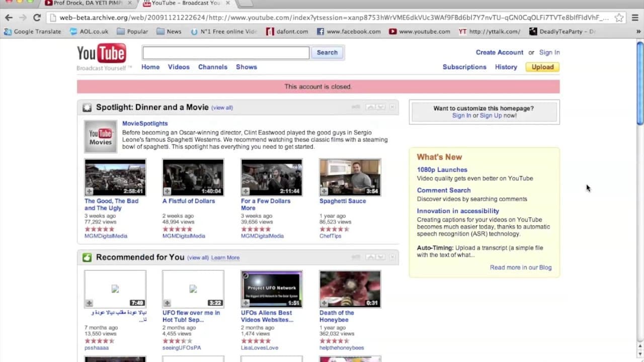Switch to the Prof Drock browser tab

point(88,4)
